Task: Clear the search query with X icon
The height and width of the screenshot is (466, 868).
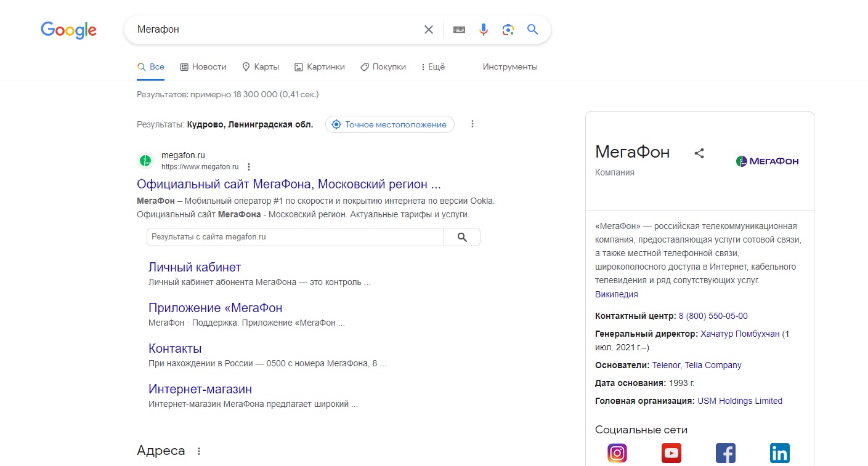Action: tap(429, 30)
